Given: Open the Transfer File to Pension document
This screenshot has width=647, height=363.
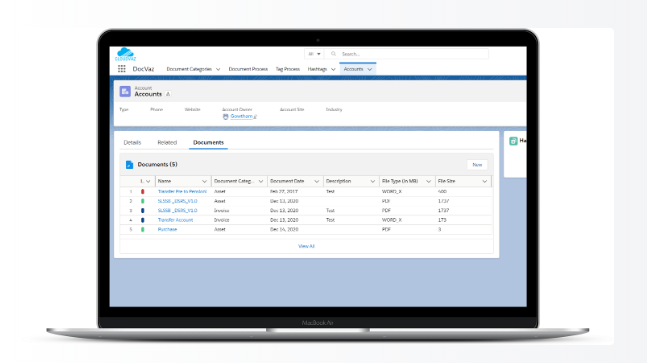Looking at the screenshot, I should pos(182,191).
